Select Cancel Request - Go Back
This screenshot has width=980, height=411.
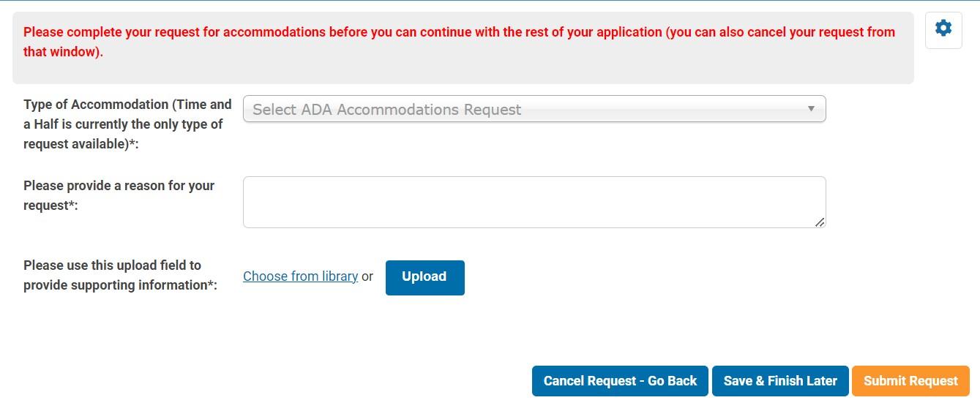click(x=620, y=381)
